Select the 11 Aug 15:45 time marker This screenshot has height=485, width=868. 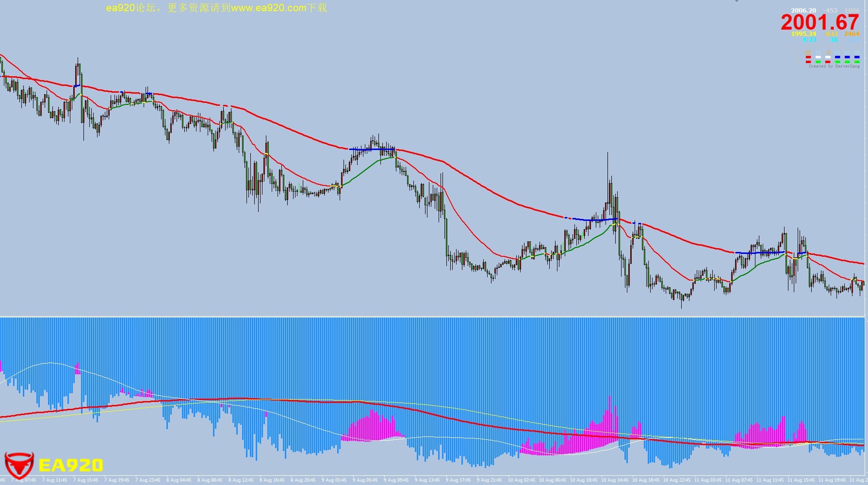point(801,480)
